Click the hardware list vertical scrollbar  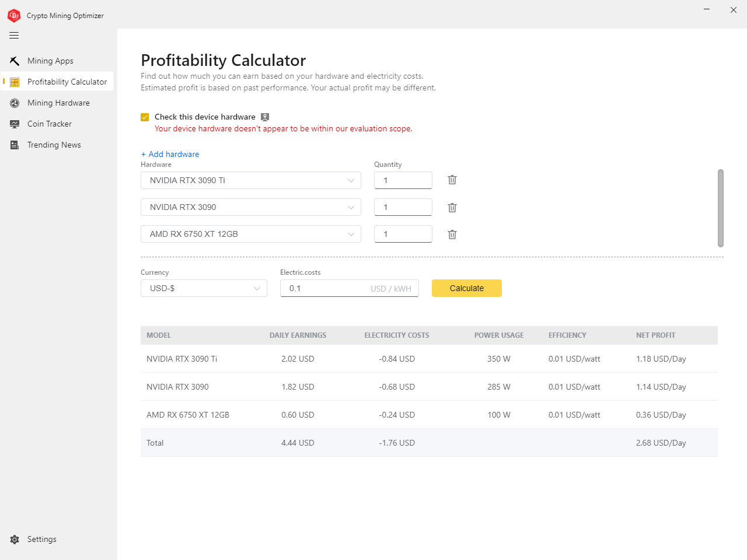pyautogui.click(x=720, y=208)
